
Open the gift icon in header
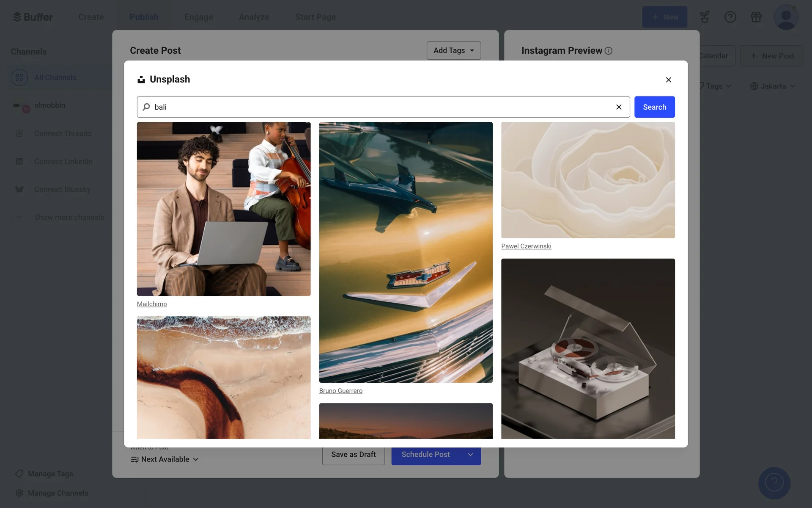[x=756, y=17]
